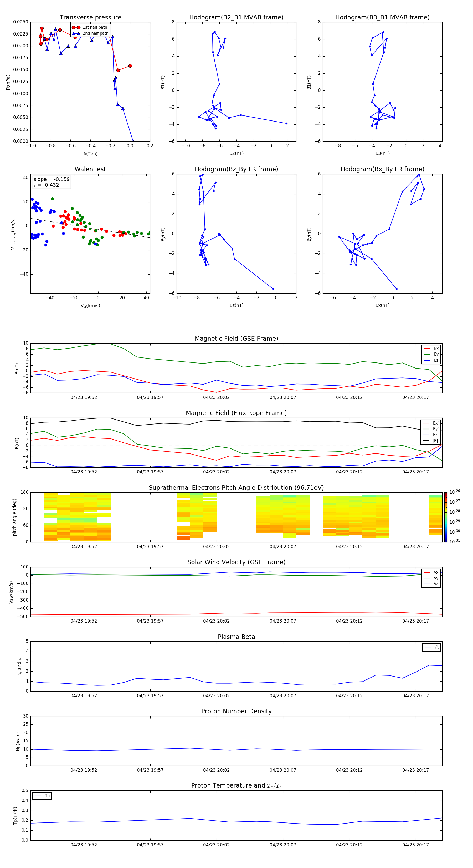Click the Suprathermal Electrons Pitch Angle Distribution title
473x868 pixels.
pyautogui.click(x=236, y=488)
